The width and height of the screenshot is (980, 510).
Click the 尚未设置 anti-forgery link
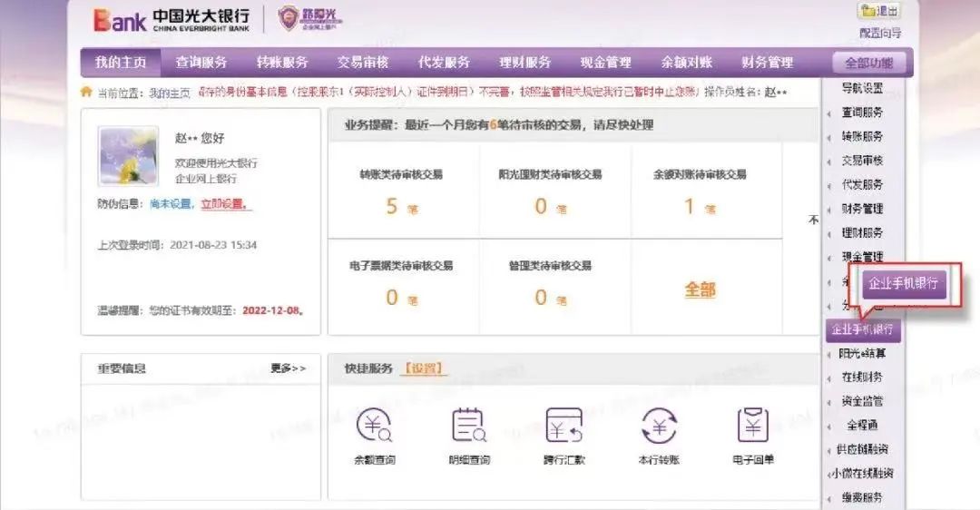tap(171, 204)
